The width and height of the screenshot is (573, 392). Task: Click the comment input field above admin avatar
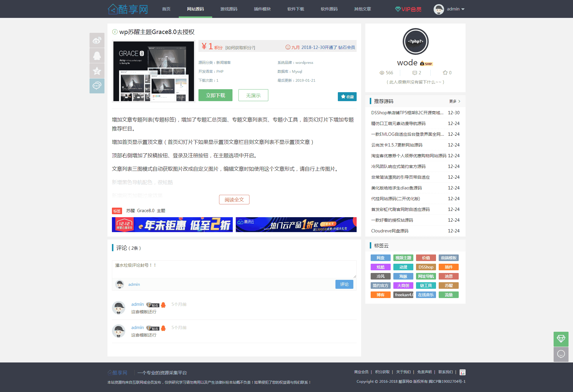pos(234,268)
